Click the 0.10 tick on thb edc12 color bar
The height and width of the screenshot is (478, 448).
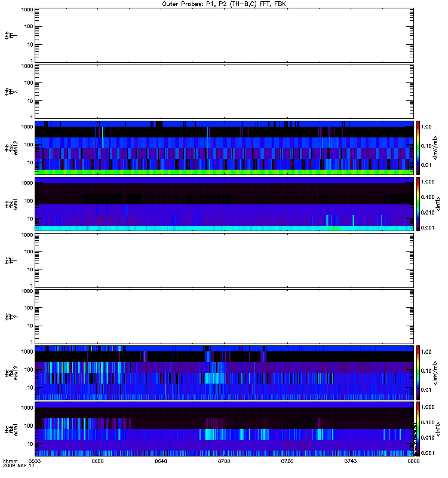[426, 146]
